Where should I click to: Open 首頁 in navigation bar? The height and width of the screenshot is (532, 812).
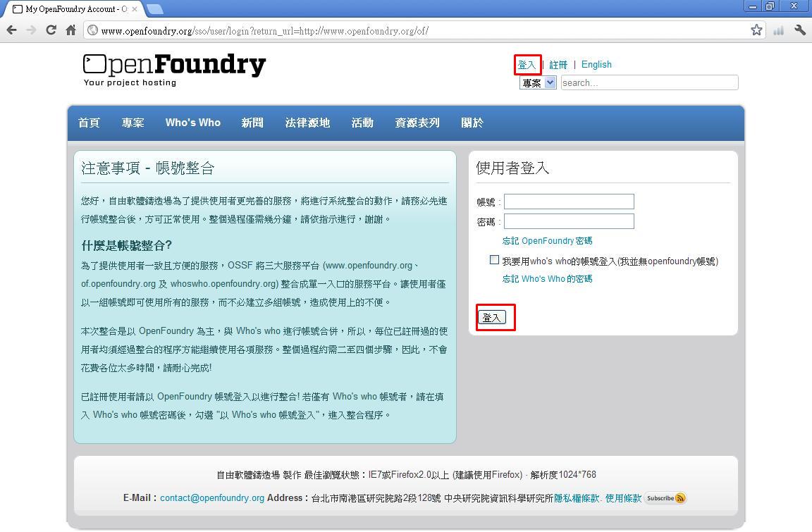(89, 123)
